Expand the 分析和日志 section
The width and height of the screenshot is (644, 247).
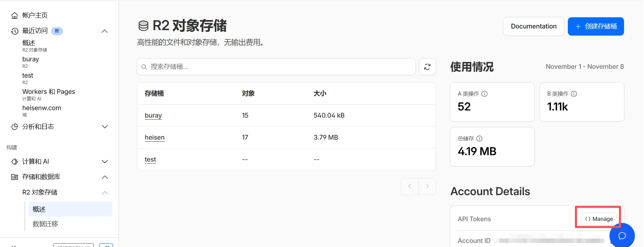tap(105, 127)
